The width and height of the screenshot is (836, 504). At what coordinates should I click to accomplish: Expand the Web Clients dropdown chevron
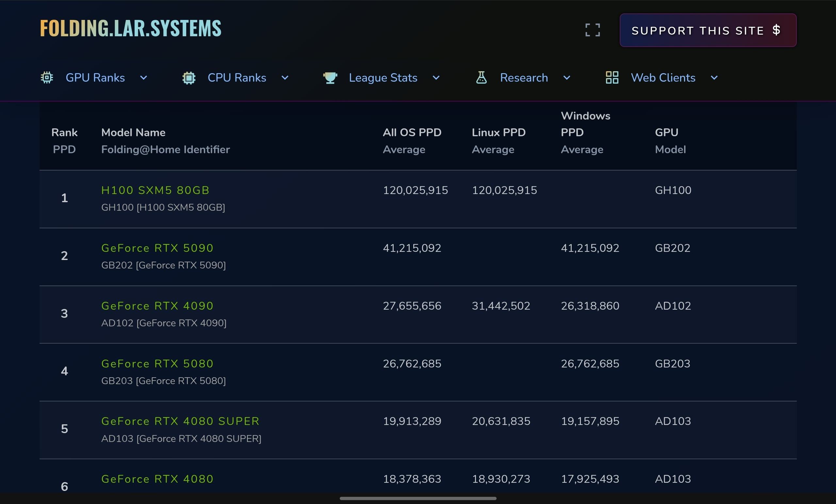[x=714, y=78]
